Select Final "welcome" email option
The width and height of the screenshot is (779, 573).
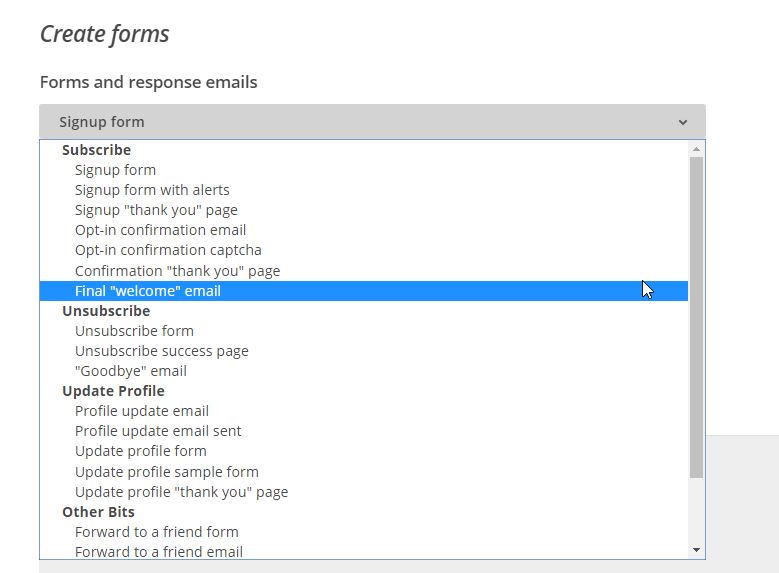point(148,291)
